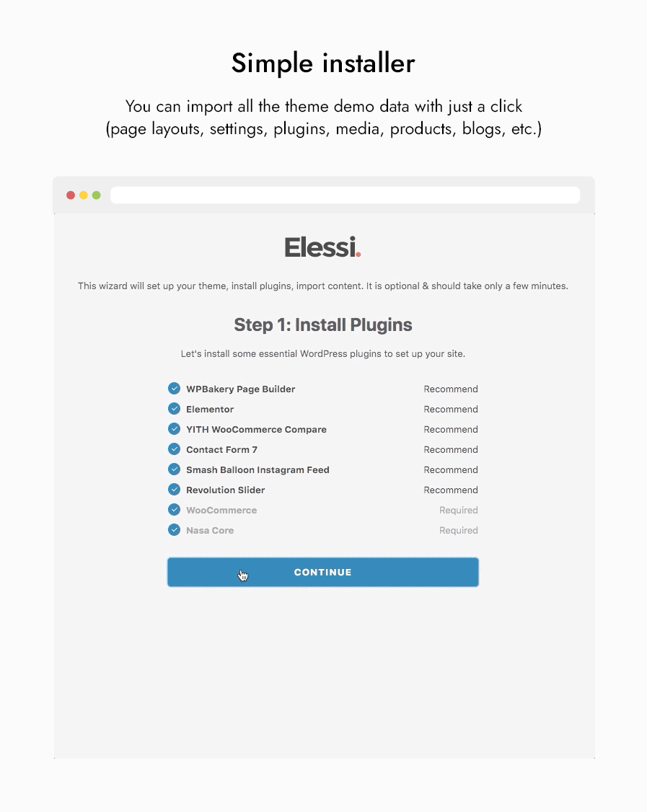Toggle Smash Balloon Instagram Feed checkbox
This screenshot has height=812, width=647.
point(174,469)
